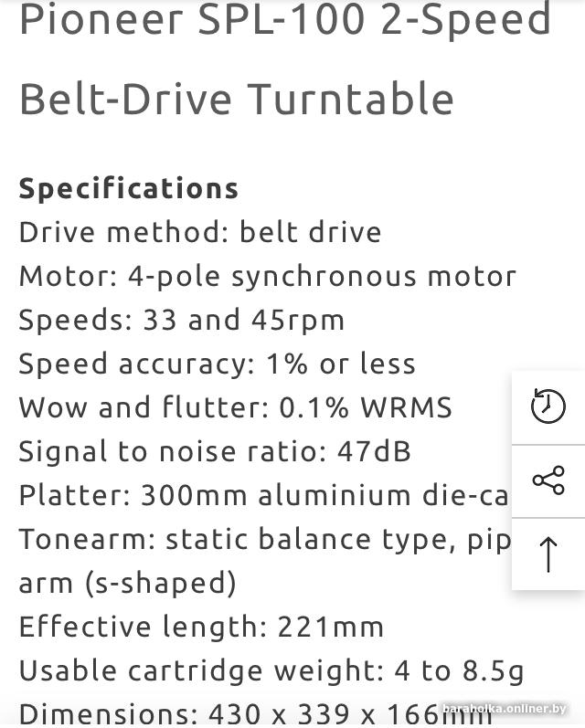Viewport: 585px width, 728px height.
Task: Click the 'Platter: 300mm aluminium' line
Action: pyautogui.click(x=265, y=495)
